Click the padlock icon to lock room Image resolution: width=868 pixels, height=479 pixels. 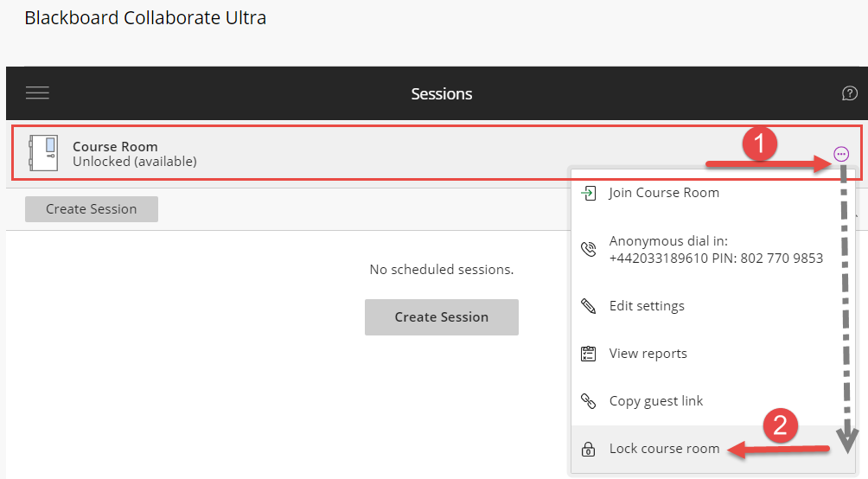pos(589,450)
